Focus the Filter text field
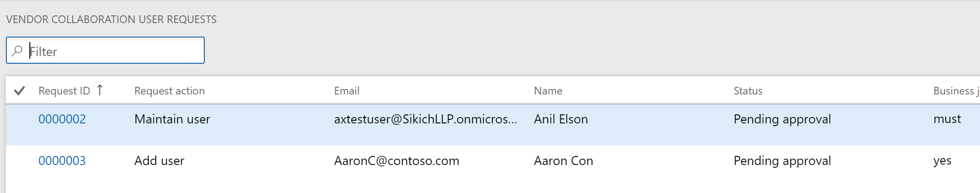The width and height of the screenshot is (980, 193). coord(115,51)
